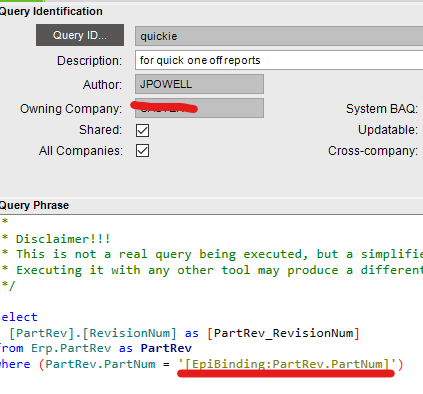
Task: Open the Query ID... lookup button
Action: point(80,35)
